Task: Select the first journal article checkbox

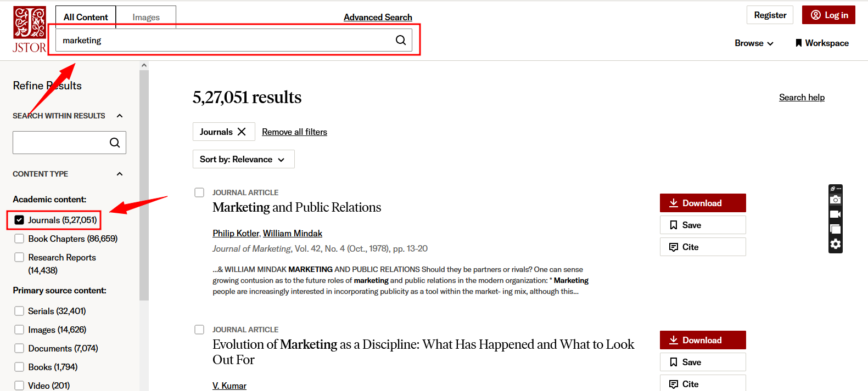Action: point(199,192)
